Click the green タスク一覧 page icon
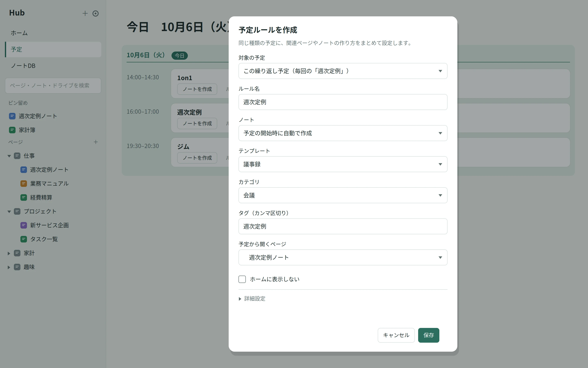This screenshot has height=368, width=588. click(x=23, y=239)
